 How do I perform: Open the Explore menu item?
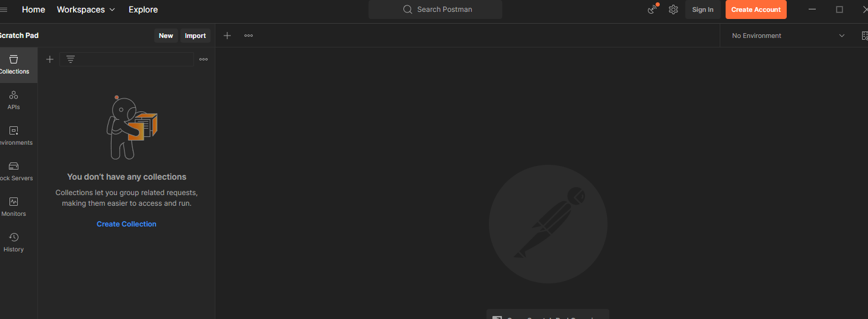(x=143, y=9)
